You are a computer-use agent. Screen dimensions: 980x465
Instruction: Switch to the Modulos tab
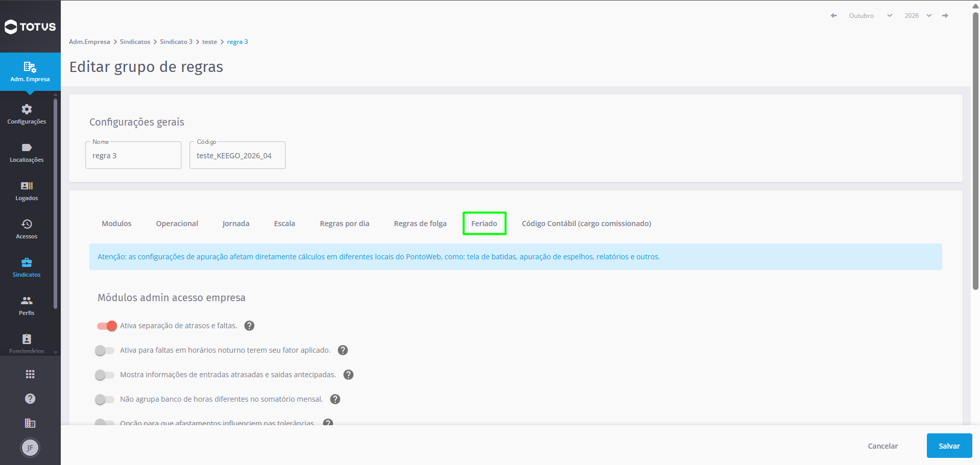pos(116,224)
